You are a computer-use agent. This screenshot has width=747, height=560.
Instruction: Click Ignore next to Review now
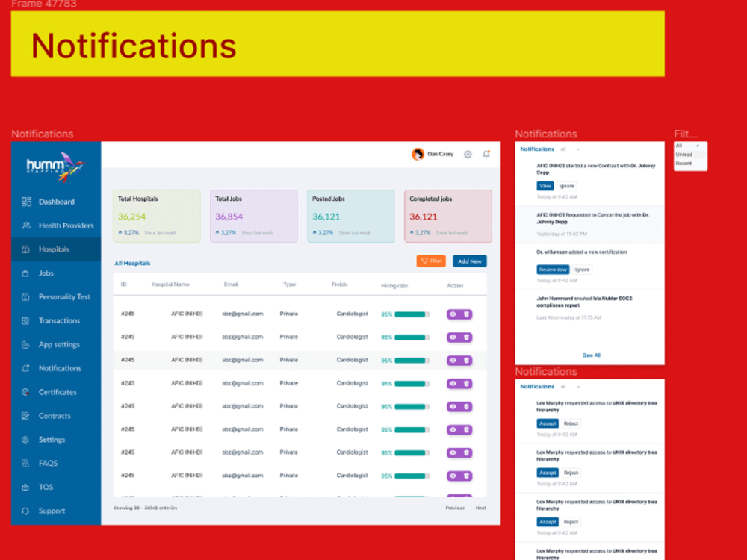(x=582, y=270)
